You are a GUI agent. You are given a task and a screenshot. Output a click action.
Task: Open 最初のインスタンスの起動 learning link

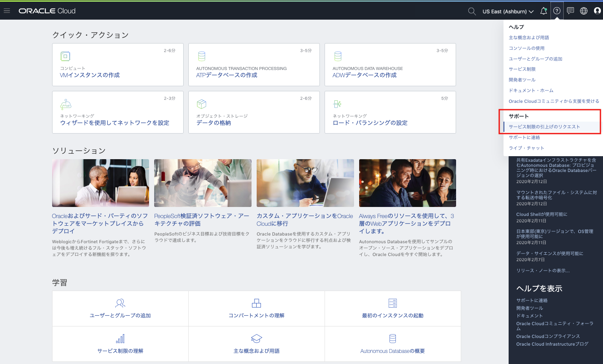(x=392, y=316)
